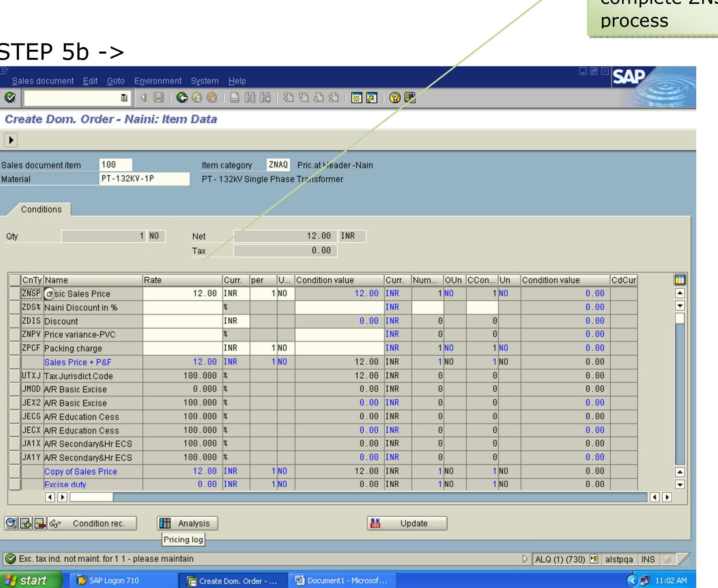Click the Update button
The height and width of the screenshot is (588, 718).
click(x=407, y=524)
